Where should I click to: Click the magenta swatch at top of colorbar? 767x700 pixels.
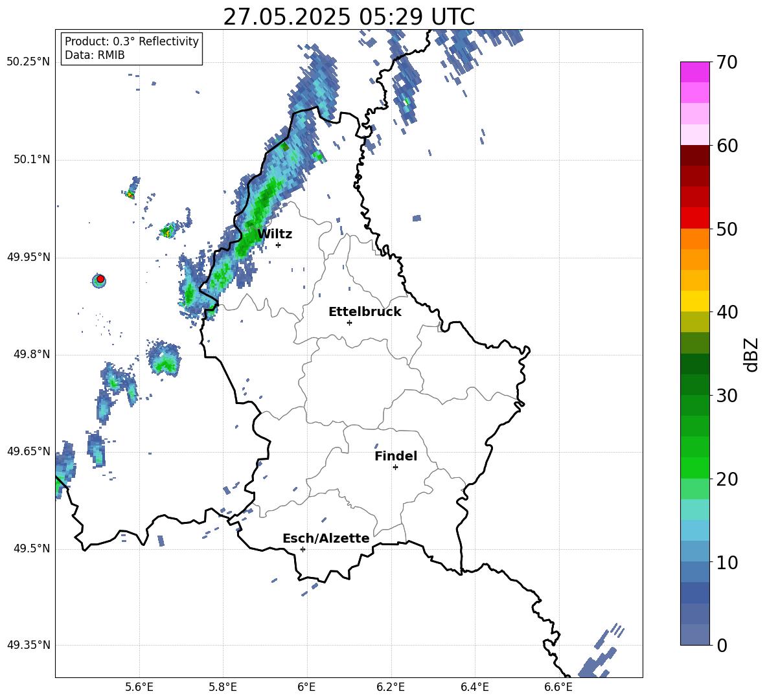(694, 72)
